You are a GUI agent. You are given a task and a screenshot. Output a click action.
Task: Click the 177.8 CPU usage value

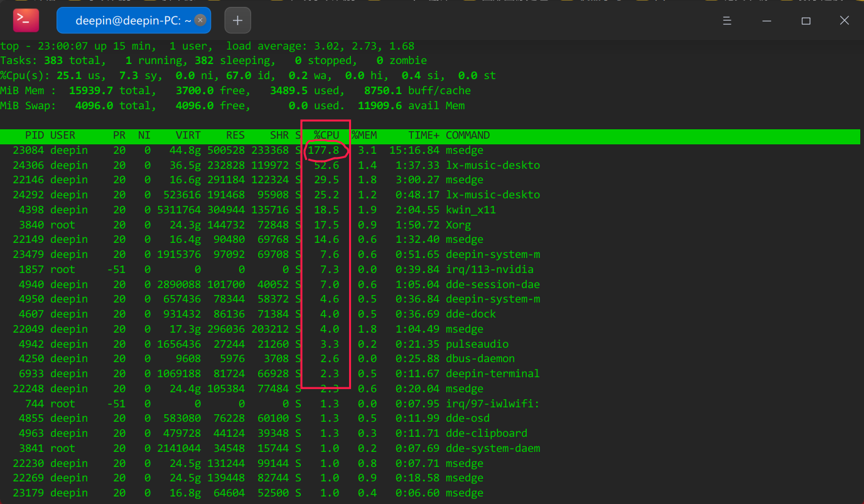323,151
